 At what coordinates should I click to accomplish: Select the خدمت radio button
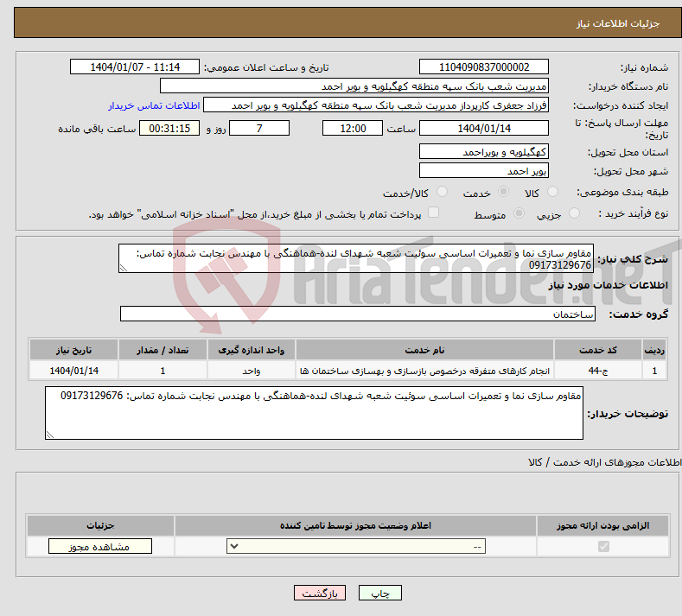point(504,191)
